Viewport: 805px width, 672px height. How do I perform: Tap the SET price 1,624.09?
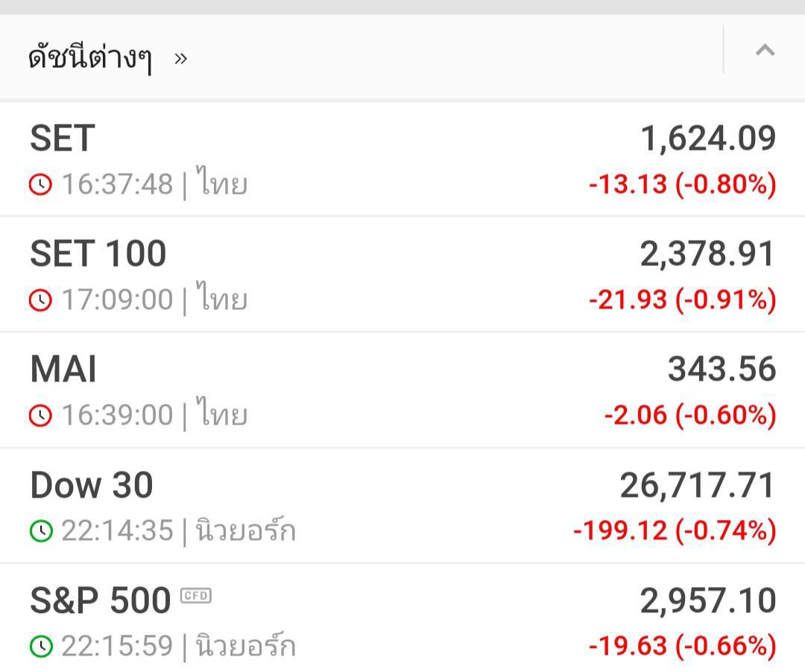pos(708,139)
